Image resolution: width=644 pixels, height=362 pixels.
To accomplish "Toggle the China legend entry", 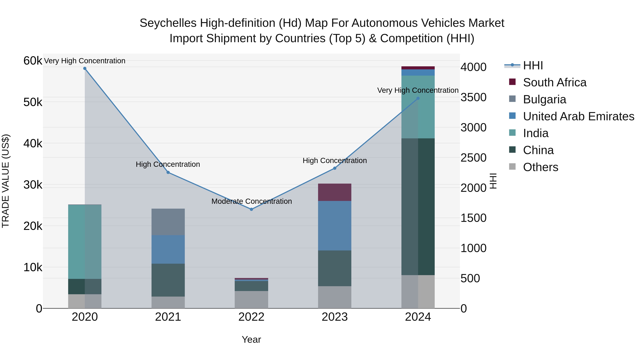I will pos(531,150).
